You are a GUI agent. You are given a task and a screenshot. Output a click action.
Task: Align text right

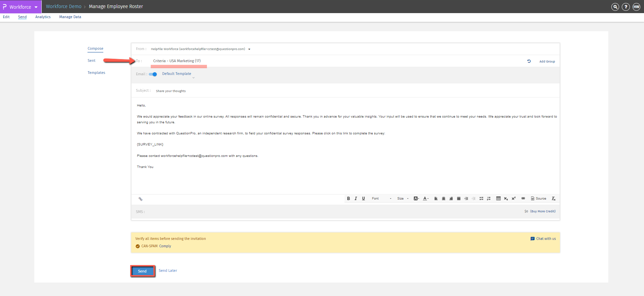[451, 199]
